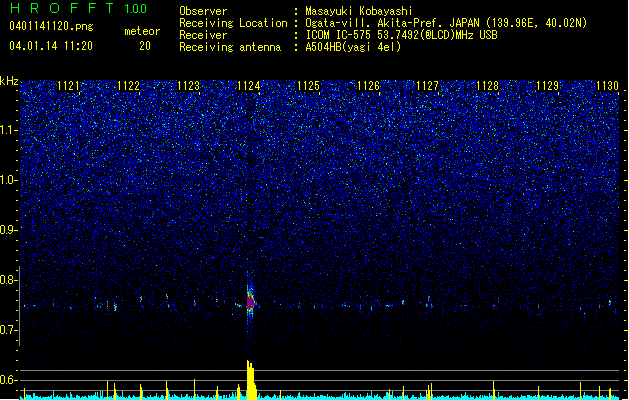Select the ICOM IC-575 receiver text
The width and height of the screenshot is (629, 400).
(x=401, y=35)
